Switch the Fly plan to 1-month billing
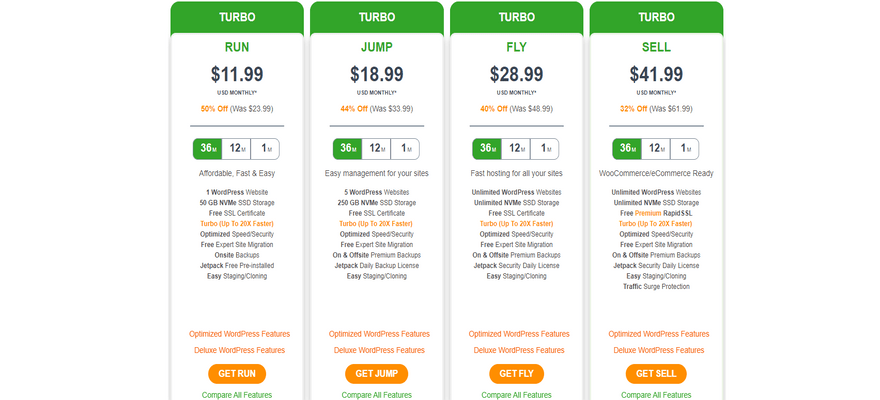880x400 pixels. [x=544, y=149]
